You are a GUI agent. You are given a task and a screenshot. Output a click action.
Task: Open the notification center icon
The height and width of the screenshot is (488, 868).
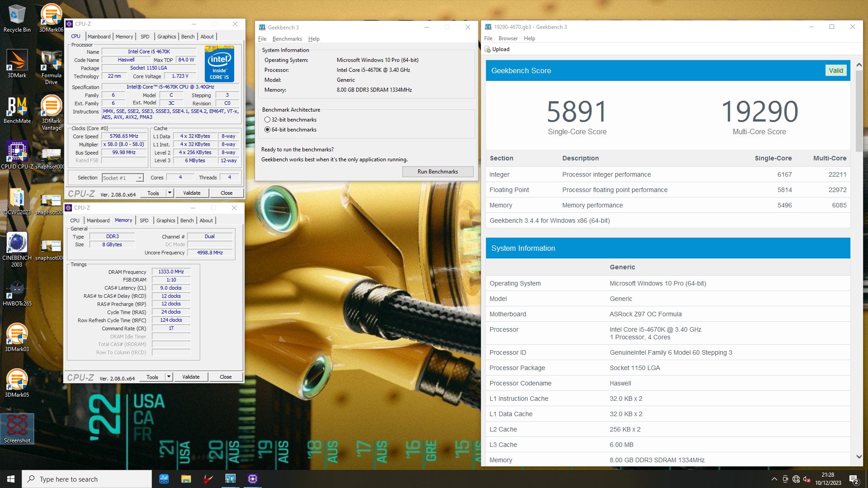(x=854, y=479)
